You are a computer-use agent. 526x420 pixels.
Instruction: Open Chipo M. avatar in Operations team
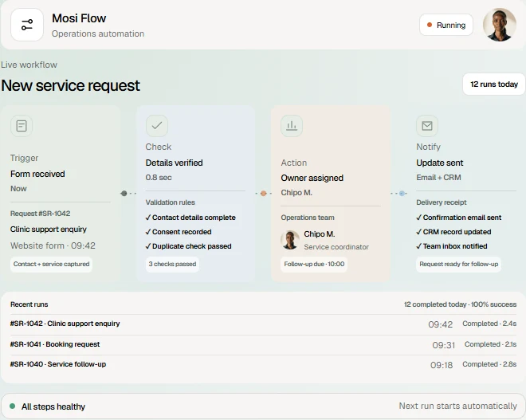tap(290, 240)
